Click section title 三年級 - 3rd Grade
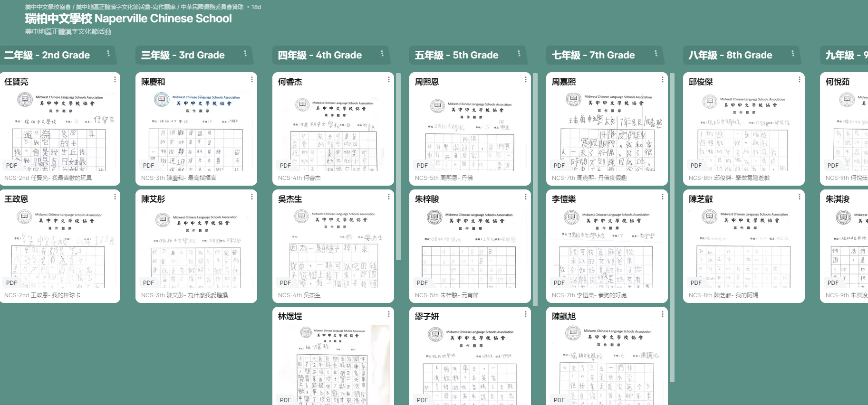The image size is (868, 405). coord(183,55)
